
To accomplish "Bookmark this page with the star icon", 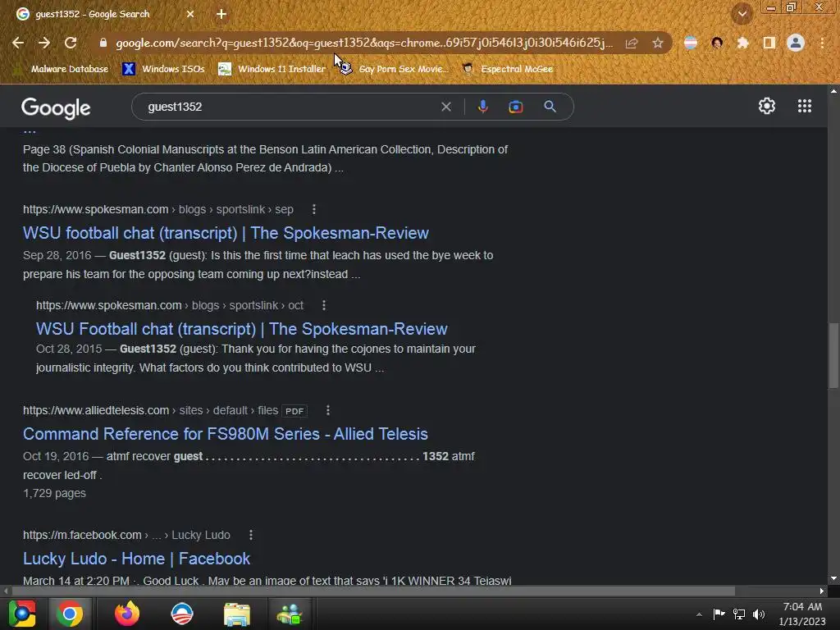I will (x=658, y=43).
